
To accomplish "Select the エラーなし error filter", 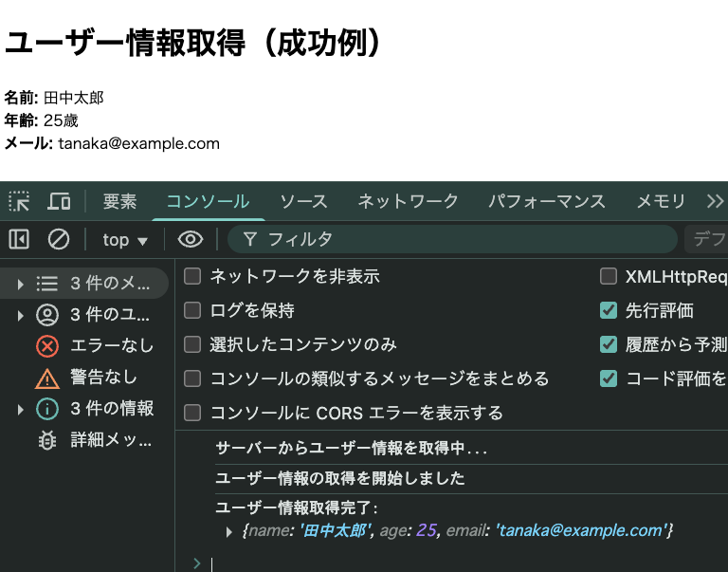I will tap(93, 346).
